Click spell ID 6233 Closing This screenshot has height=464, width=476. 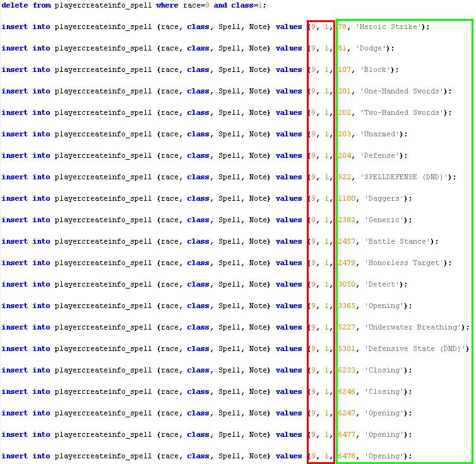[347, 370]
